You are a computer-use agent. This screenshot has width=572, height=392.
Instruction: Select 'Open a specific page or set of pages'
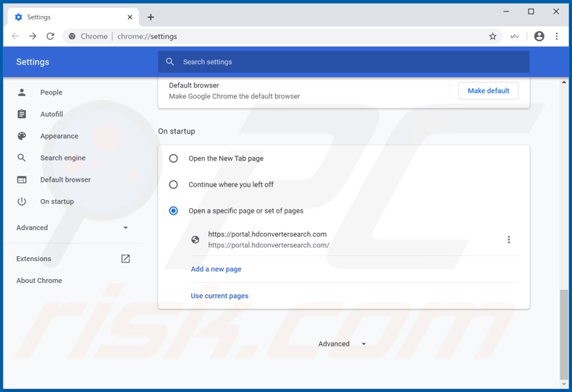click(173, 210)
